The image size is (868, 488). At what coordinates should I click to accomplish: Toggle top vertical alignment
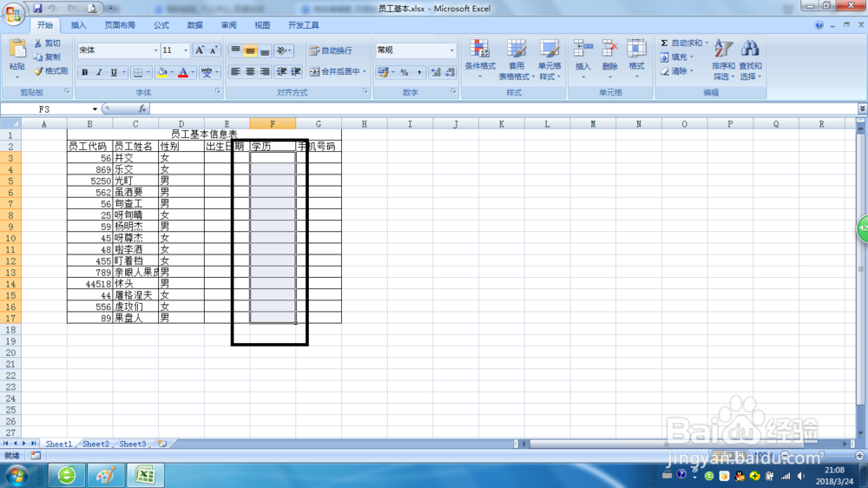[x=235, y=50]
